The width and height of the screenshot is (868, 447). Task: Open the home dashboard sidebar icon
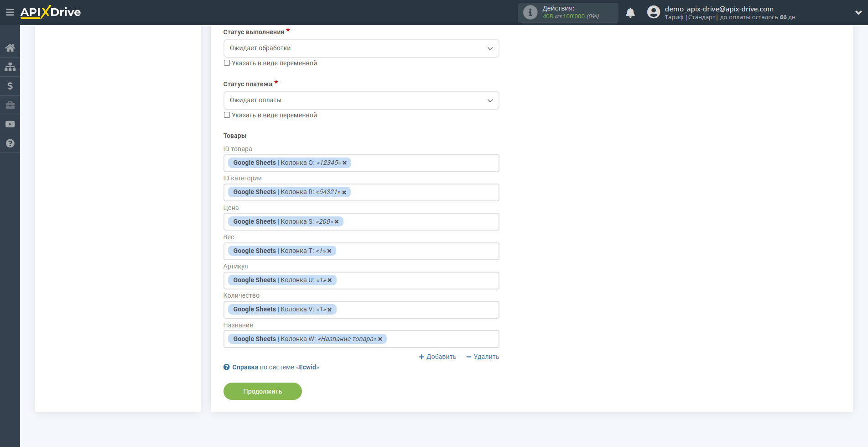coord(10,48)
